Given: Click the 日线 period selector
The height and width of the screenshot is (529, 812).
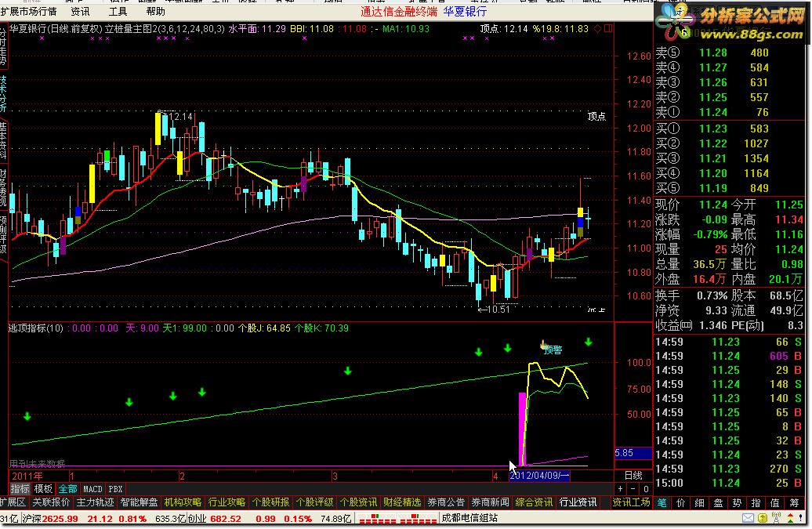Looking at the screenshot, I should coord(633,476).
